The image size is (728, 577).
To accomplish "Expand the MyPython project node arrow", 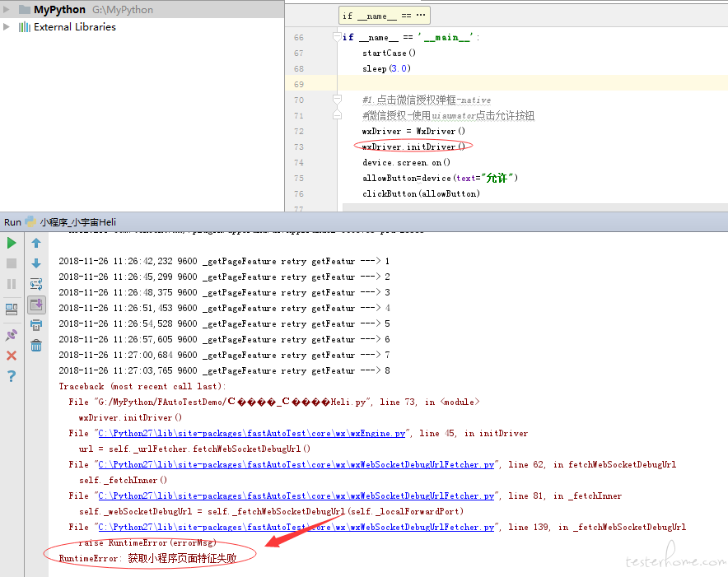I will click(x=6, y=9).
